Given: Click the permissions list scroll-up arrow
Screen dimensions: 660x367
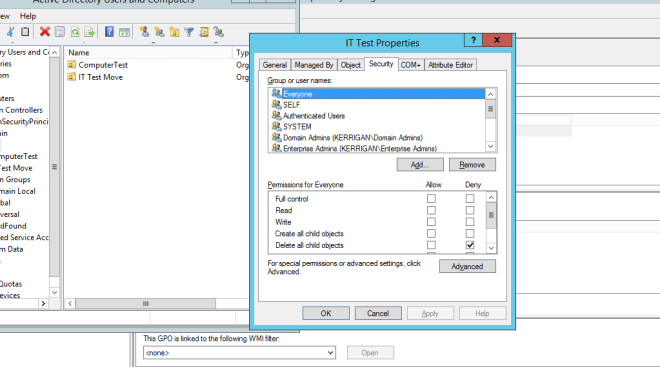Looking at the screenshot, I should [x=491, y=197].
